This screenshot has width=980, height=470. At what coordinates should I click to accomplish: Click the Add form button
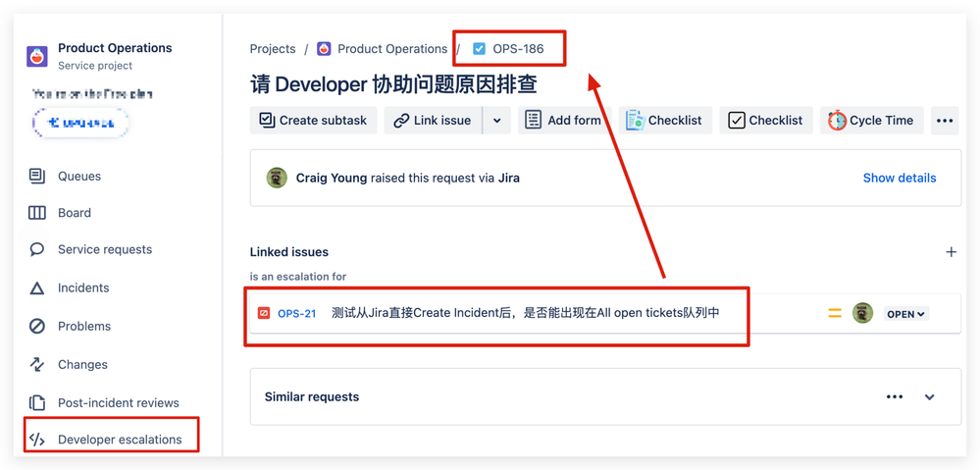pyautogui.click(x=564, y=121)
